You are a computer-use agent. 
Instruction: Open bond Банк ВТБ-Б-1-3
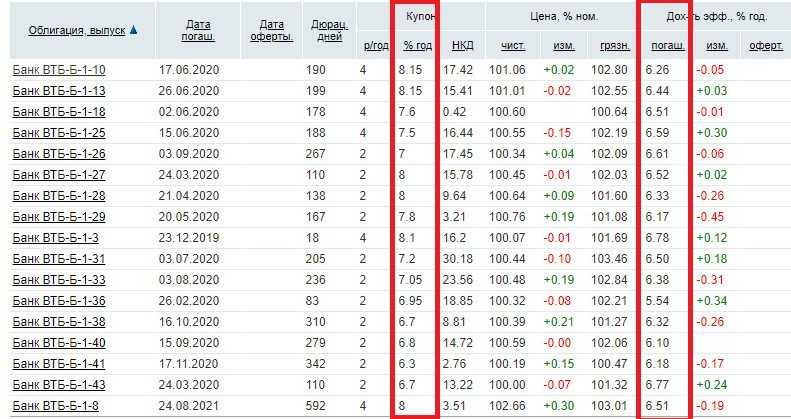pos(56,237)
